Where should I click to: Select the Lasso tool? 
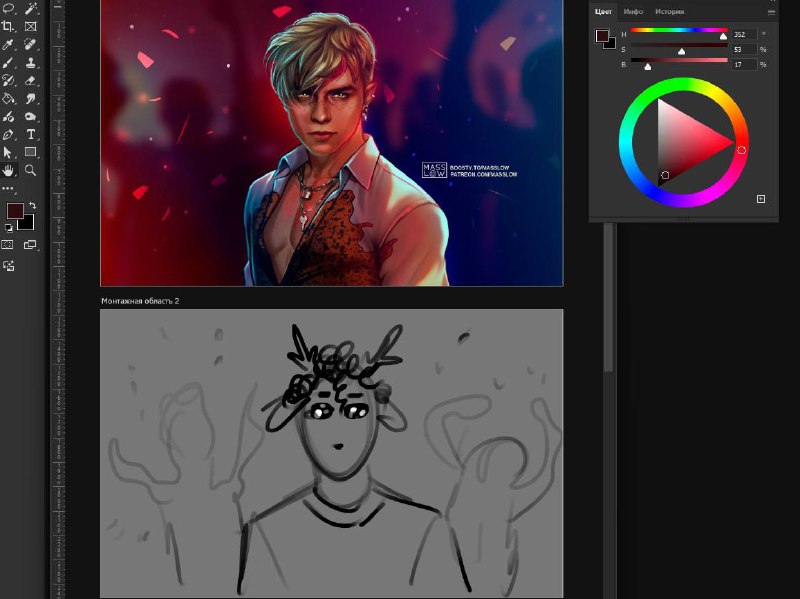8,8
